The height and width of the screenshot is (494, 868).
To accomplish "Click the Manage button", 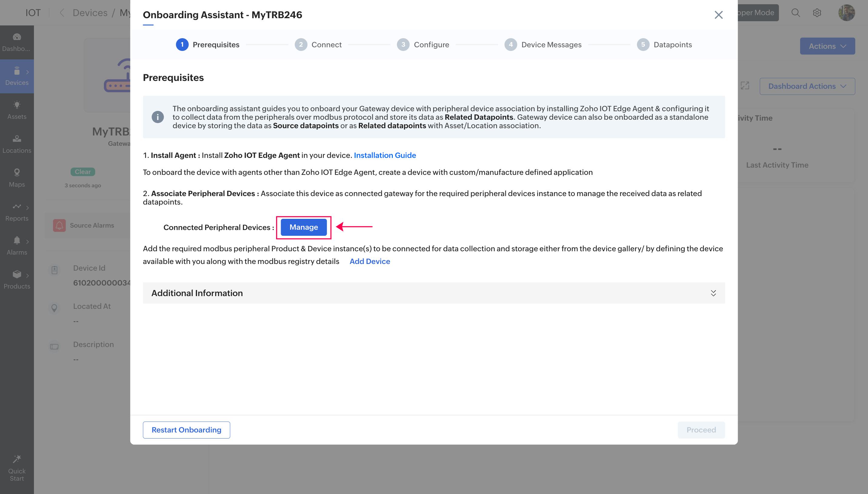I will pos(304,227).
